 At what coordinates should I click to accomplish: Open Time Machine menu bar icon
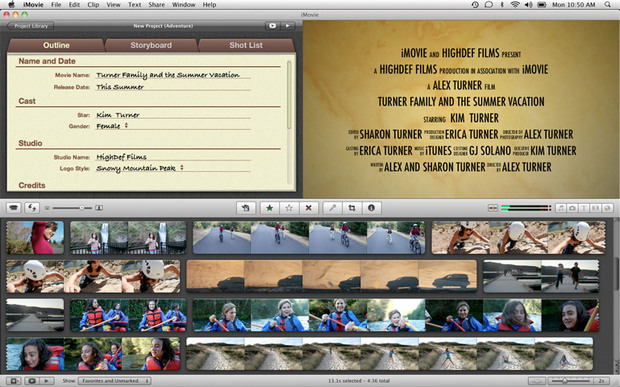pos(475,5)
